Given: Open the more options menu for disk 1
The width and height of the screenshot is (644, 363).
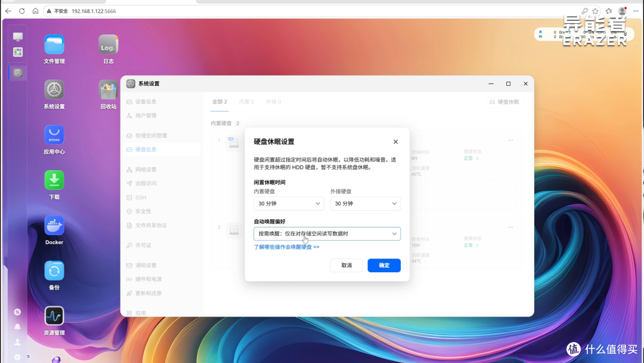Looking at the screenshot, I should click(x=510, y=140).
